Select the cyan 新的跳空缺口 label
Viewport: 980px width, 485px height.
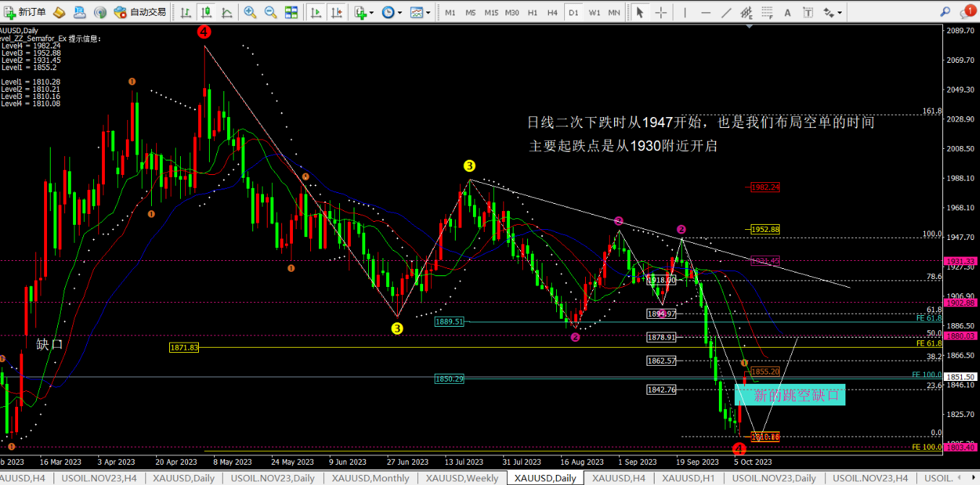(790, 395)
